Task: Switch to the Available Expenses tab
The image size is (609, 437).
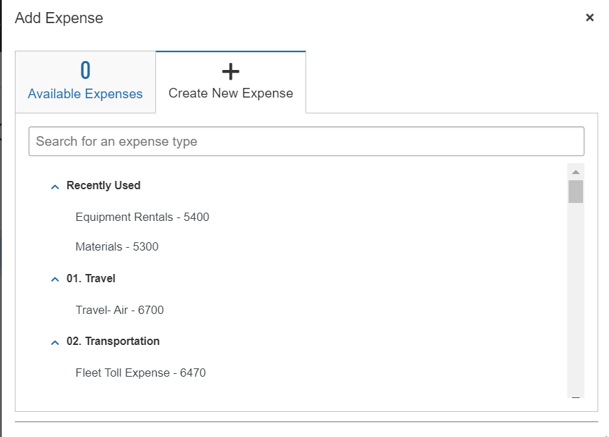Action: (85, 82)
